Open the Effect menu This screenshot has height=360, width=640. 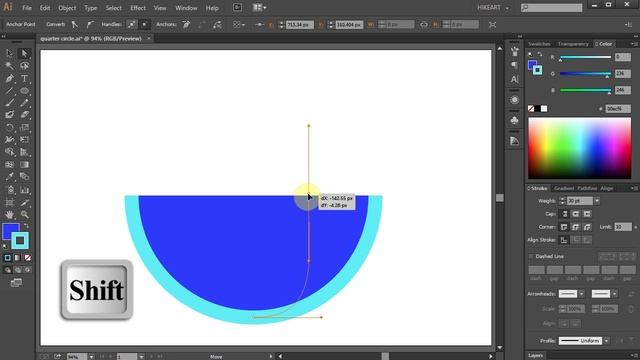[138, 8]
